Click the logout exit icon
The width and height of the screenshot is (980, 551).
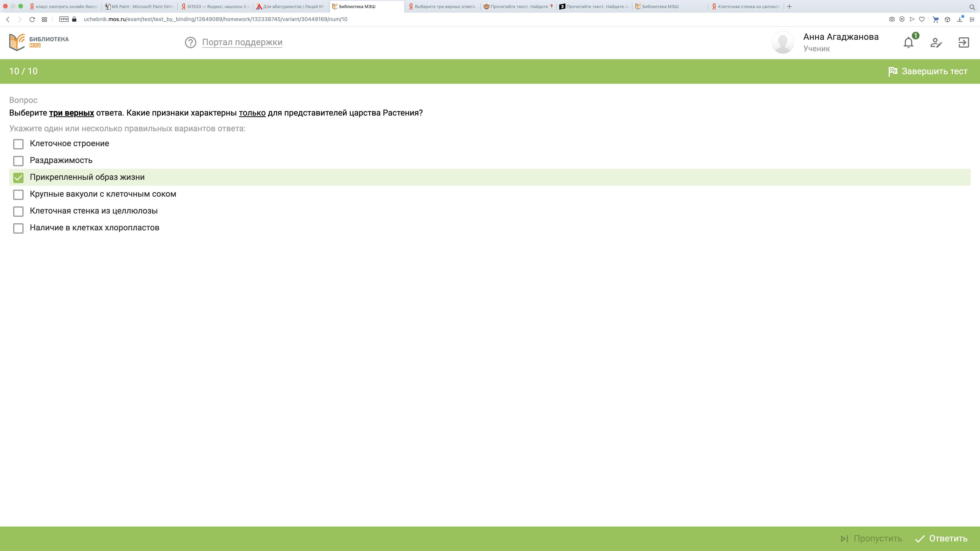pos(963,43)
